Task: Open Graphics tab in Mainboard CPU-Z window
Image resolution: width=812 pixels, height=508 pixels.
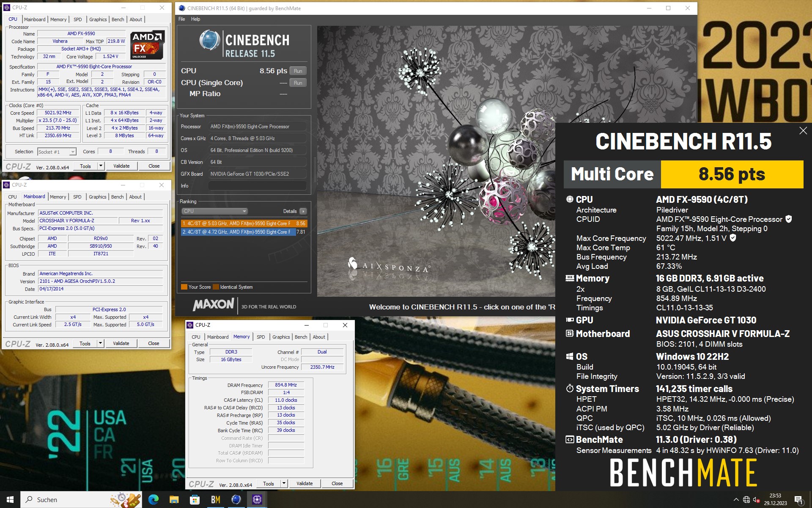Action: 97,197
